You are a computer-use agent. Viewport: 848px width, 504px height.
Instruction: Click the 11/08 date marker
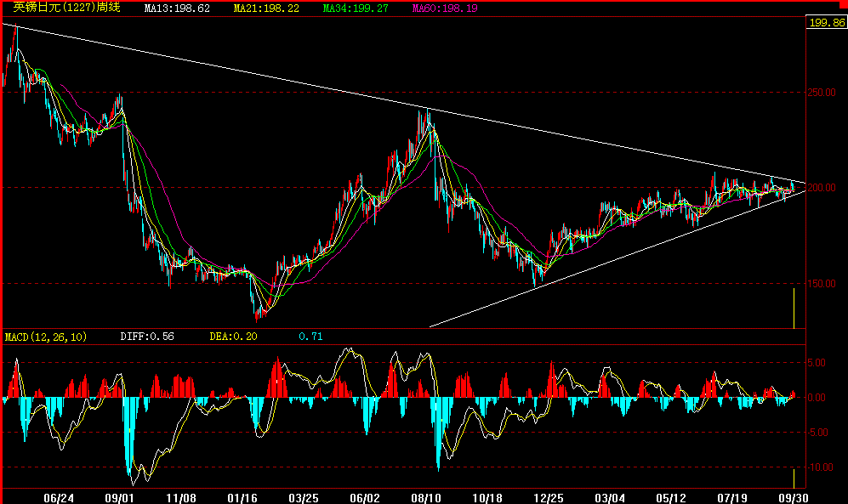[x=180, y=497]
